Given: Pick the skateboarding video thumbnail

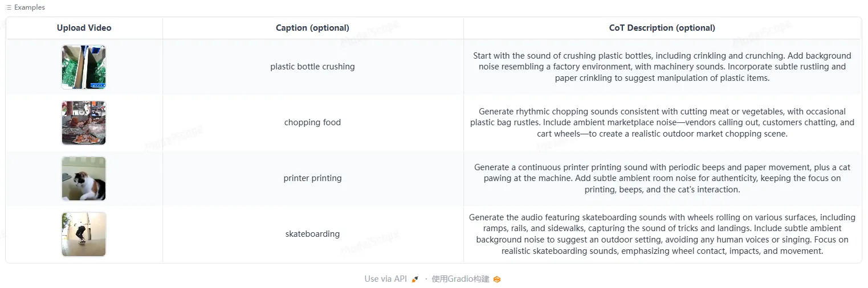Looking at the screenshot, I should click(84, 234).
